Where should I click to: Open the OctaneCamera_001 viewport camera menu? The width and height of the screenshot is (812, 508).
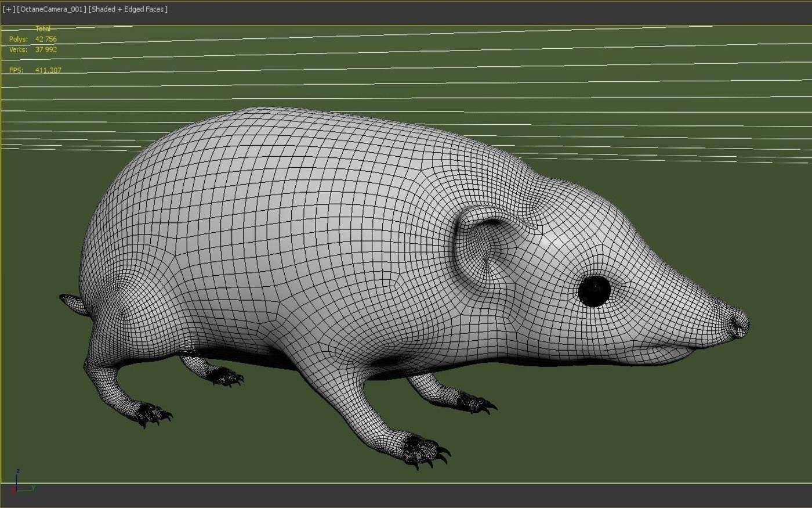point(52,9)
